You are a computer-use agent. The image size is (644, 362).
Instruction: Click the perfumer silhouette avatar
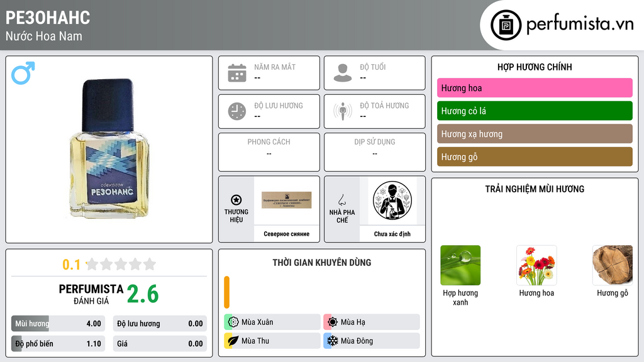(392, 200)
